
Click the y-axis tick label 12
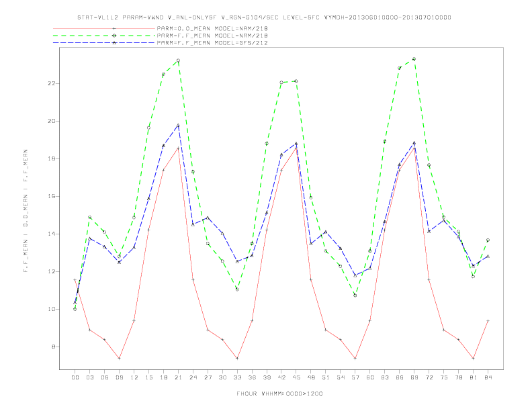point(51,272)
